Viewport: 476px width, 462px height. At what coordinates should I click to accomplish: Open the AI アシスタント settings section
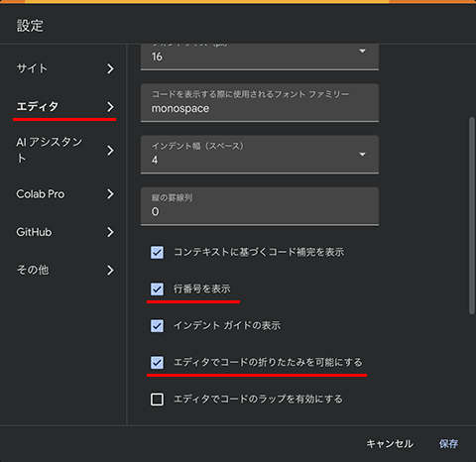[64, 151]
